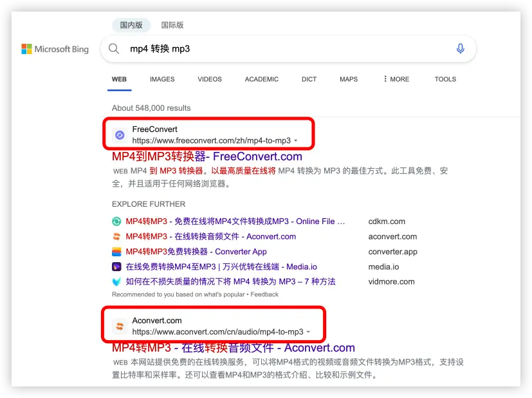The width and height of the screenshot is (532, 398).
Task: Expand dropdown arrow beside freeconvert.com URL
Action: [x=296, y=140]
